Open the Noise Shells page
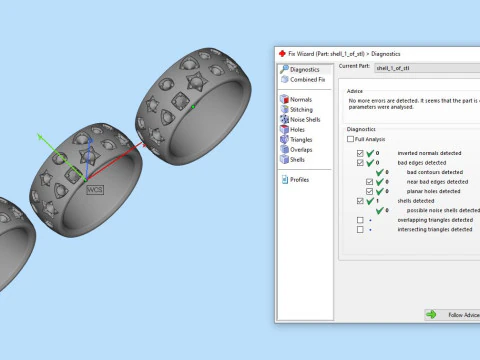480x360 pixels. pyautogui.click(x=300, y=119)
